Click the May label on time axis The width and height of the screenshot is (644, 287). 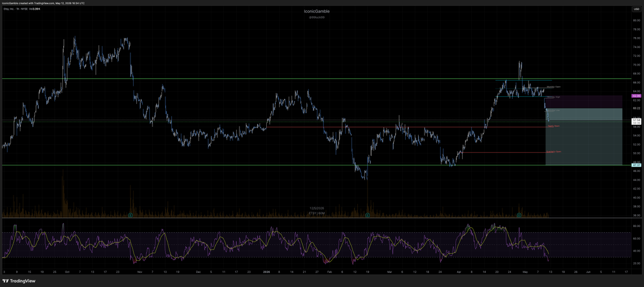pos(526,272)
